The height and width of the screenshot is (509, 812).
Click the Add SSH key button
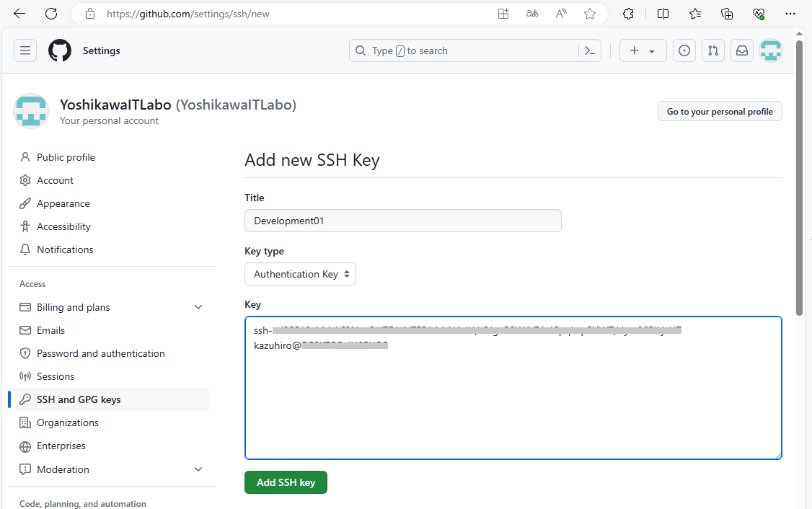[x=286, y=482]
